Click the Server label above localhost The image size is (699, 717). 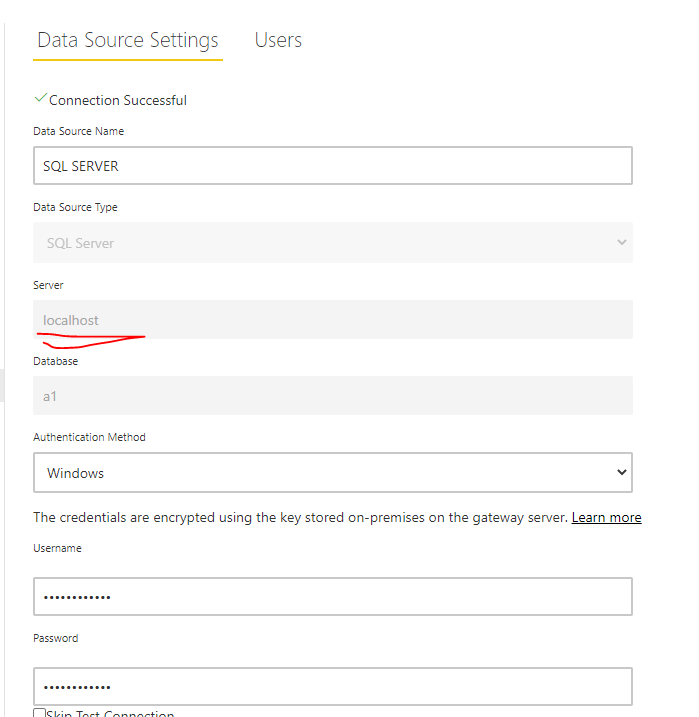(x=48, y=285)
